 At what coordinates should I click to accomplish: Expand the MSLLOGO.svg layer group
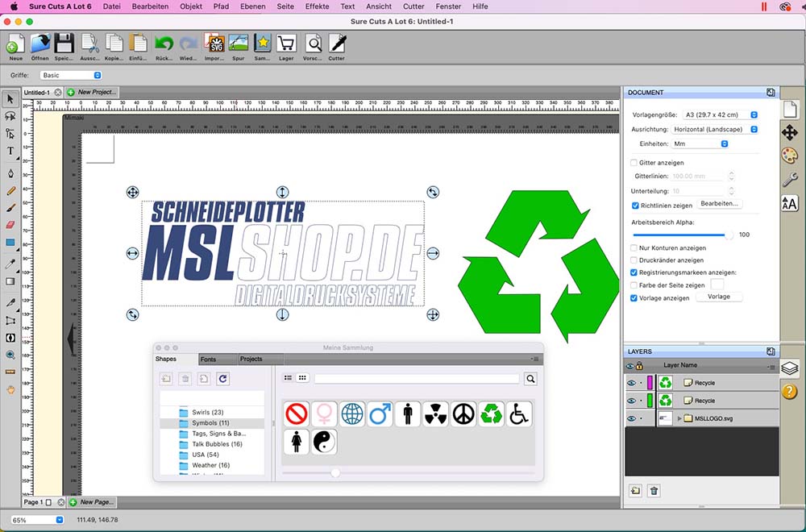(679, 418)
